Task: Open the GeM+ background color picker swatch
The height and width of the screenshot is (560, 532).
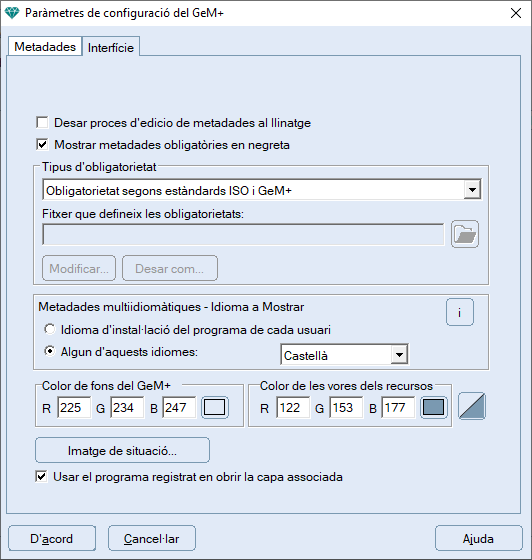Action: click(214, 407)
